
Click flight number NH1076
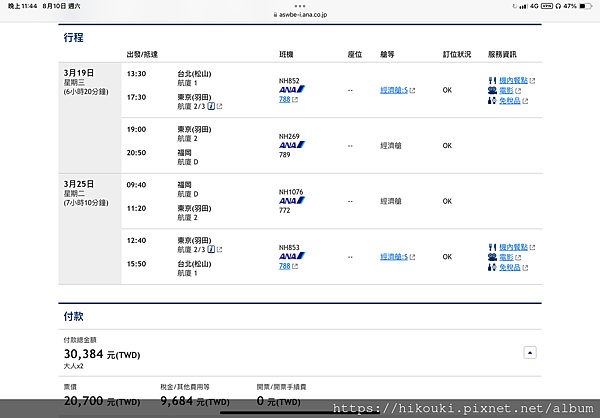291,192
